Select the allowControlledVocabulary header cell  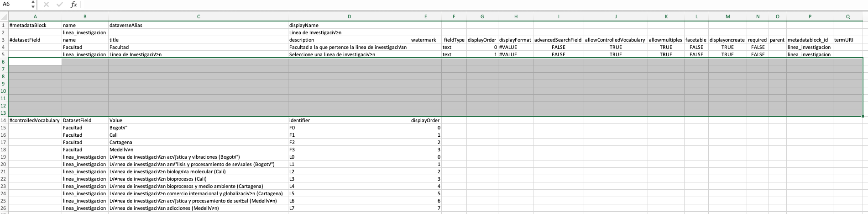615,40
